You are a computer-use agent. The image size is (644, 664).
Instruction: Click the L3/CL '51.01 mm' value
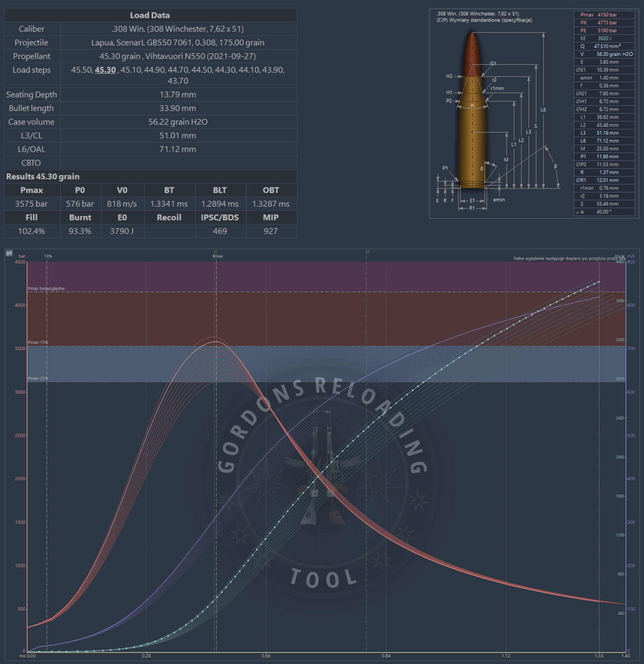click(178, 136)
